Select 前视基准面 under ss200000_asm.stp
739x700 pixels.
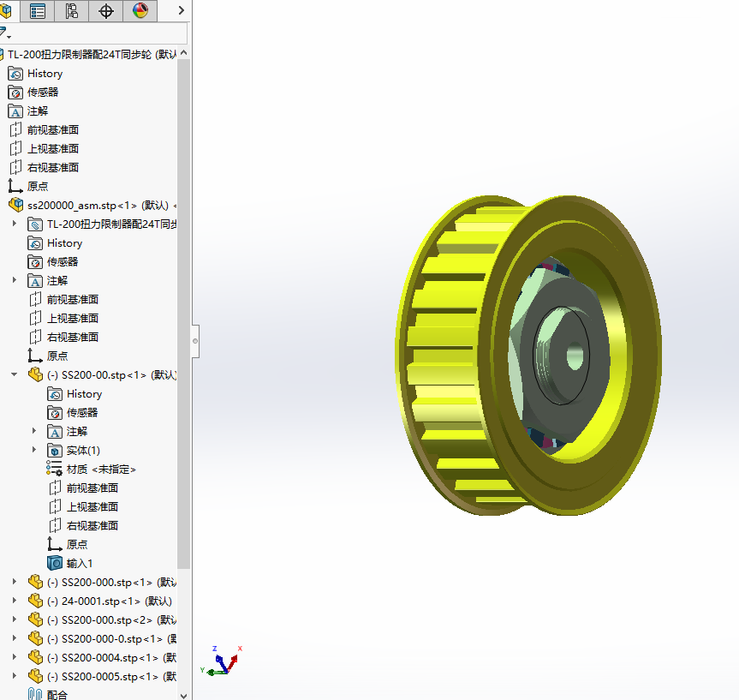pos(63,300)
